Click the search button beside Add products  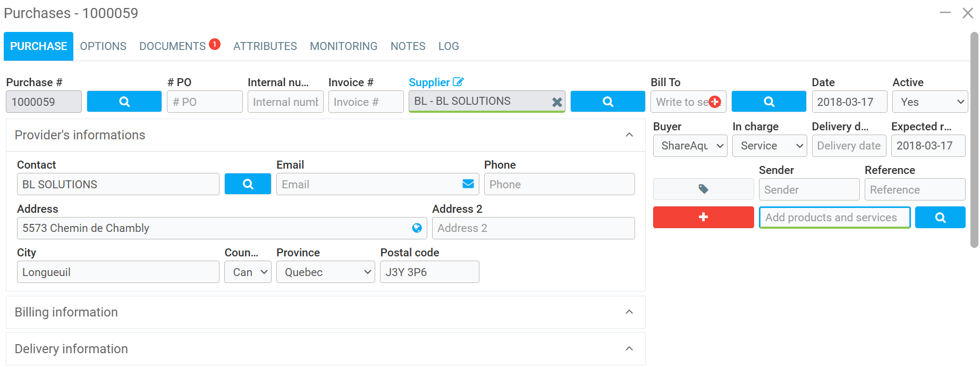[940, 218]
